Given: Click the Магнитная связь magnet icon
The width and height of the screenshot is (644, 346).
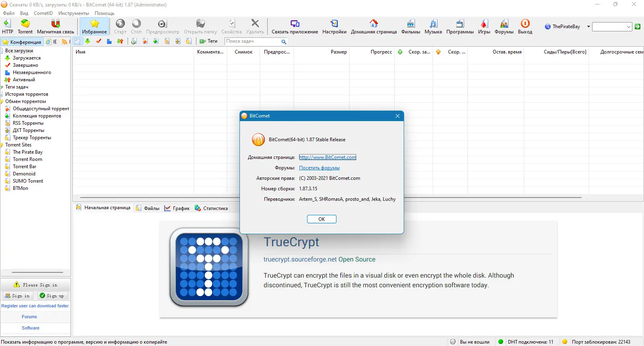Looking at the screenshot, I should (56, 27).
